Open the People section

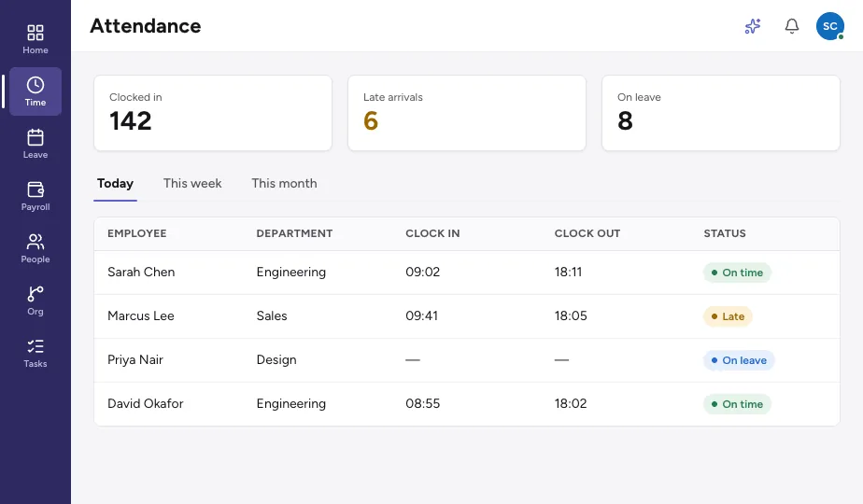pos(35,248)
